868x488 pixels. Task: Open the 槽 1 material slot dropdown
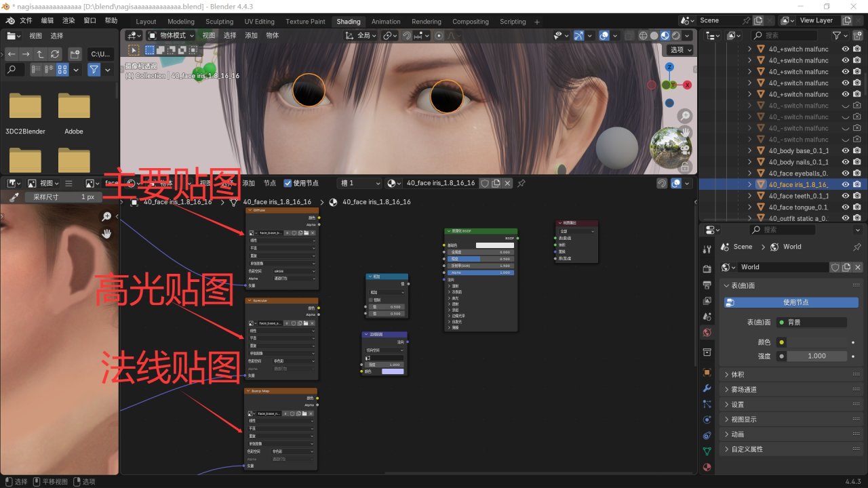coord(359,183)
